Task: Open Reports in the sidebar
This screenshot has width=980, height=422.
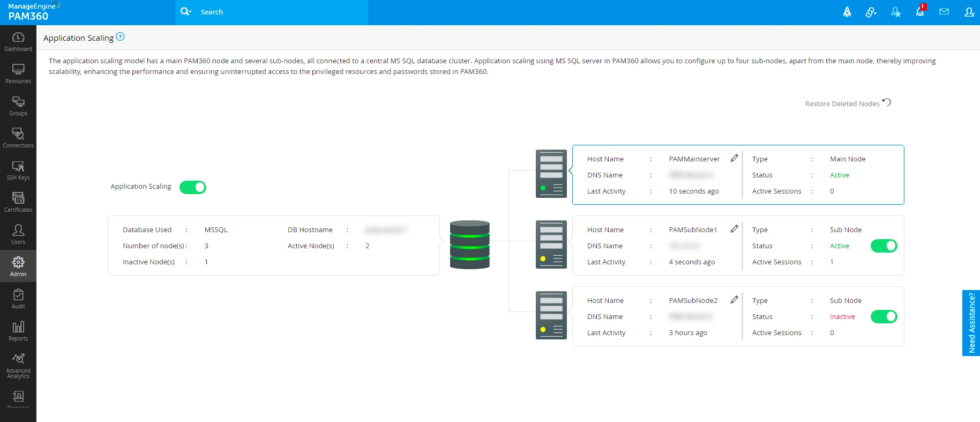Action: click(x=18, y=331)
